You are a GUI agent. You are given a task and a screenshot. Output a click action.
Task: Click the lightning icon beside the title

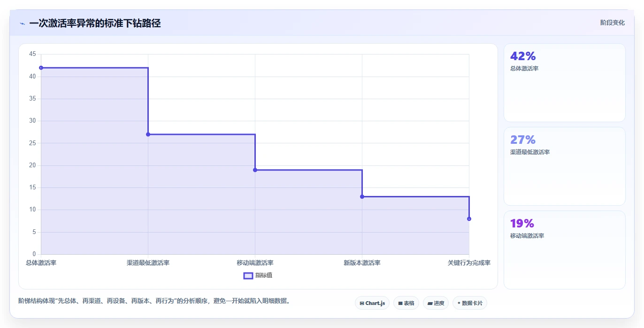pyautogui.click(x=22, y=23)
